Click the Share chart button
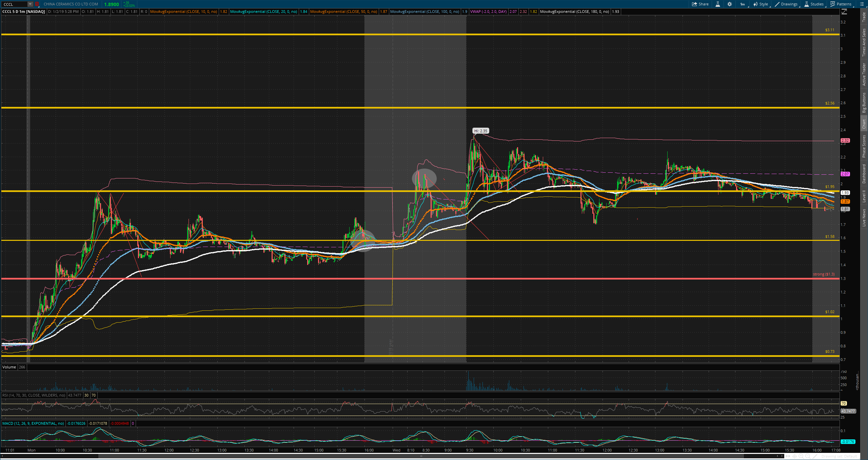 coord(700,4)
